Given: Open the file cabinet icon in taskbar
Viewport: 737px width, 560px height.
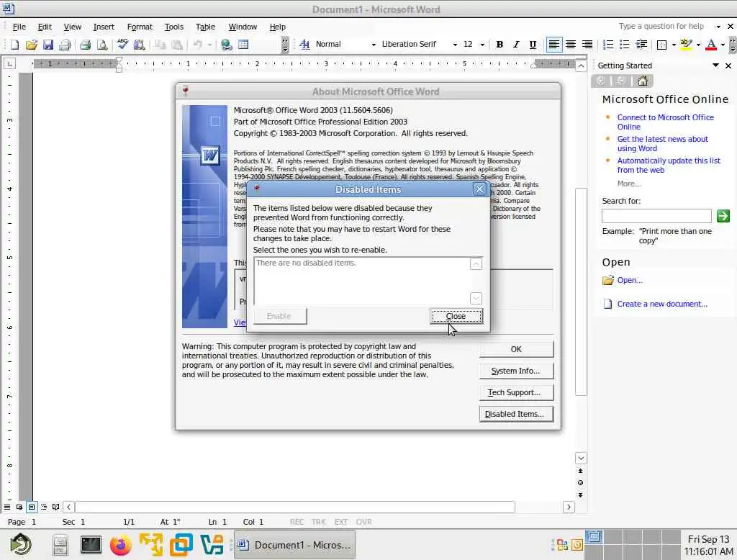Looking at the screenshot, I should (60, 546).
